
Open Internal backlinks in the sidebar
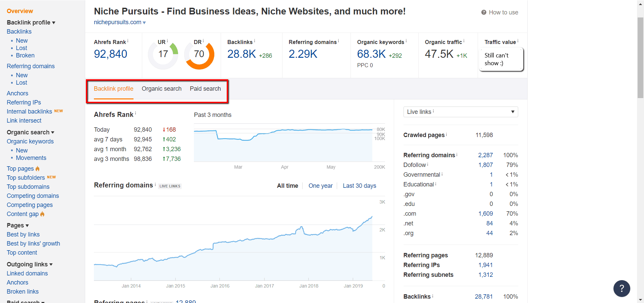29,112
